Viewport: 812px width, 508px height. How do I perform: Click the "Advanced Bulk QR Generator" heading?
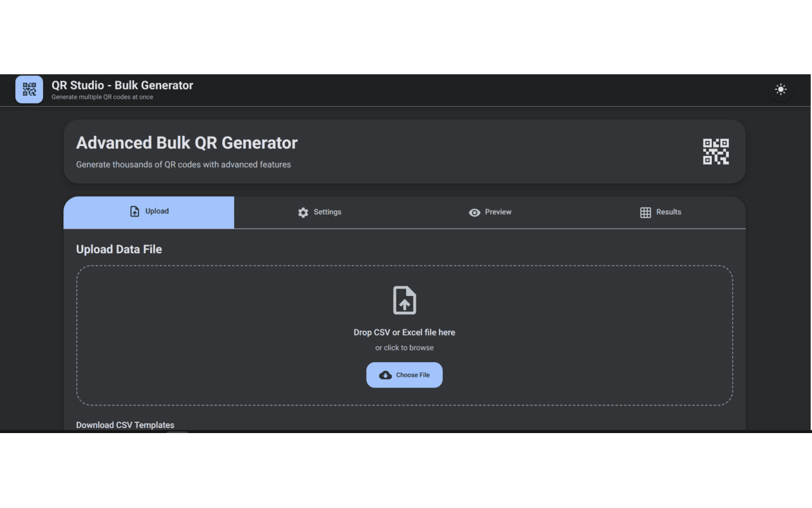click(x=187, y=143)
